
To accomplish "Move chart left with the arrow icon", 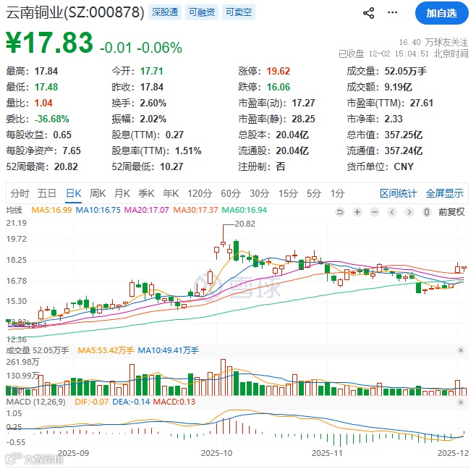I will point(392,212).
